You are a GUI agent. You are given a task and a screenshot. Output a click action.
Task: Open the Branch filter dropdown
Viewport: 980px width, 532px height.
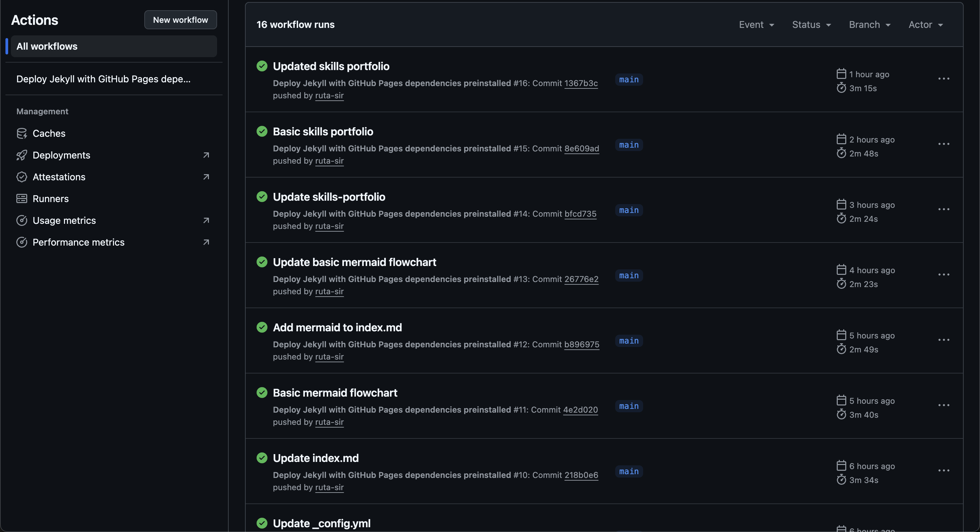click(x=870, y=25)
